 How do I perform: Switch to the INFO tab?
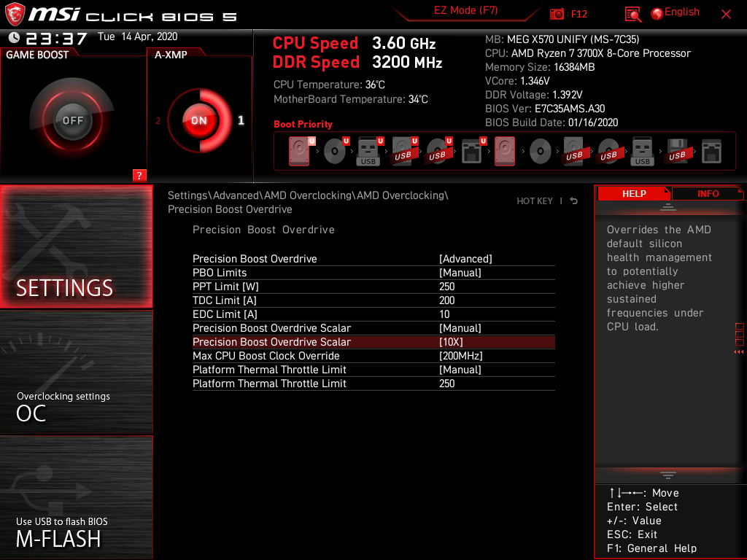(x=708, y=193)
